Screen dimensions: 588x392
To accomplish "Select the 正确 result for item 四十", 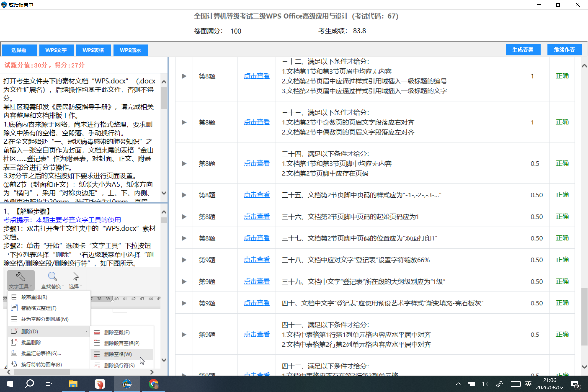I will 562,303.
